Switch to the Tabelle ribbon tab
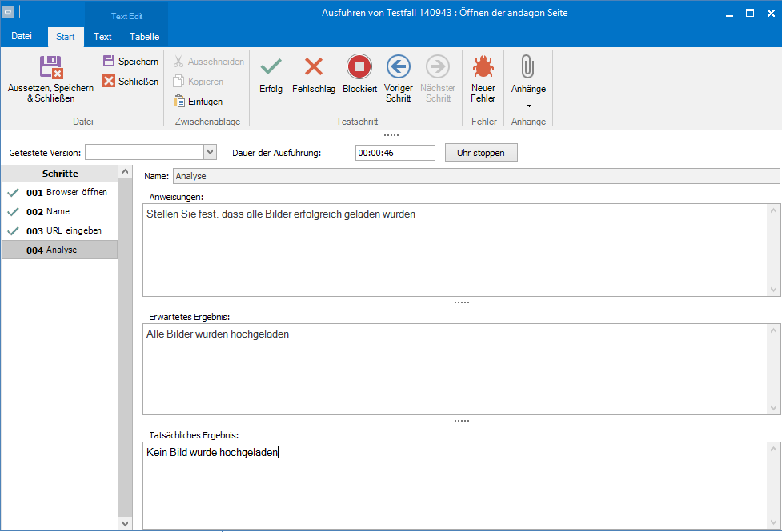 (x=144, y=36)
